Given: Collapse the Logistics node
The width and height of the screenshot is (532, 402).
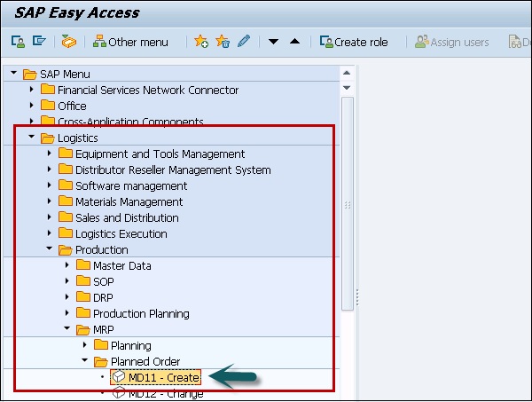Looking at the screenshot, I should point(32,137).
